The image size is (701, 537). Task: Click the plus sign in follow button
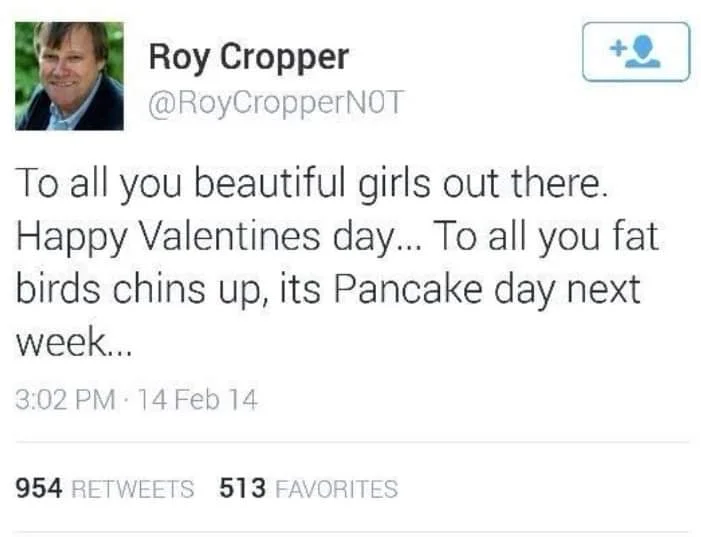pyautogui.click(x=617, y=47)
